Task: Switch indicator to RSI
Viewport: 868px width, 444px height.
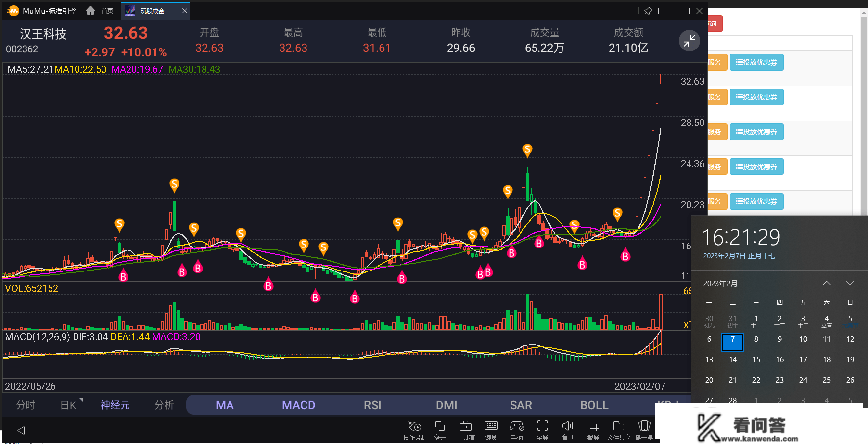Action: 373,405
